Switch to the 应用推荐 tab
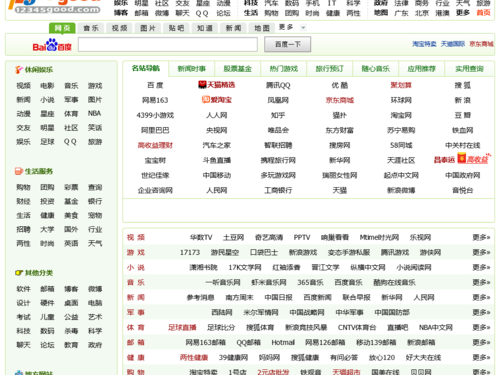The image size is (500, 375). pos(422,69)
